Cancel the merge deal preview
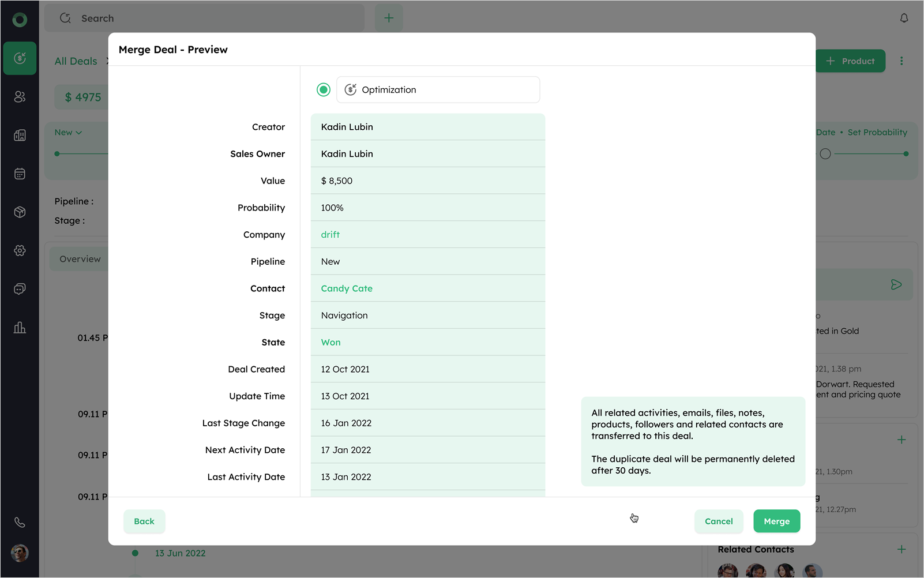 click(718, 521)
